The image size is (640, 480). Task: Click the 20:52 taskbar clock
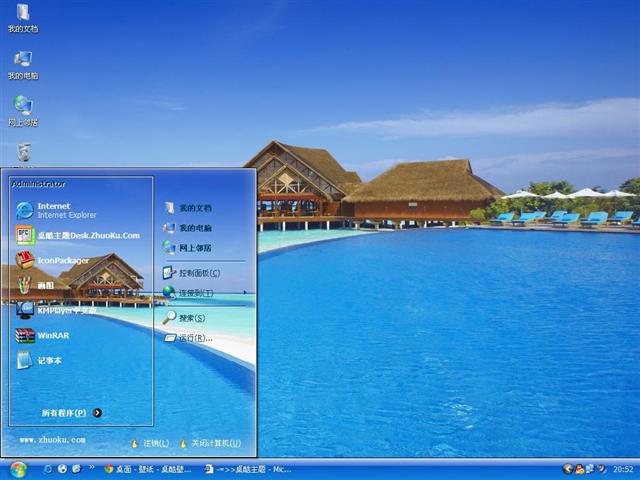click(623, 469)
